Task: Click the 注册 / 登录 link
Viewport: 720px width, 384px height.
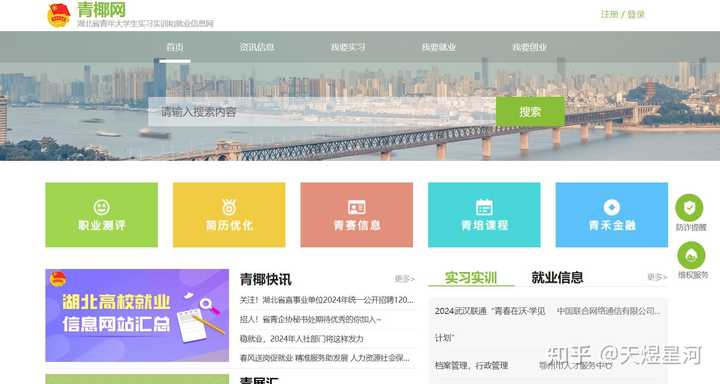Action: pyautogui.click(x=623, y=14)
